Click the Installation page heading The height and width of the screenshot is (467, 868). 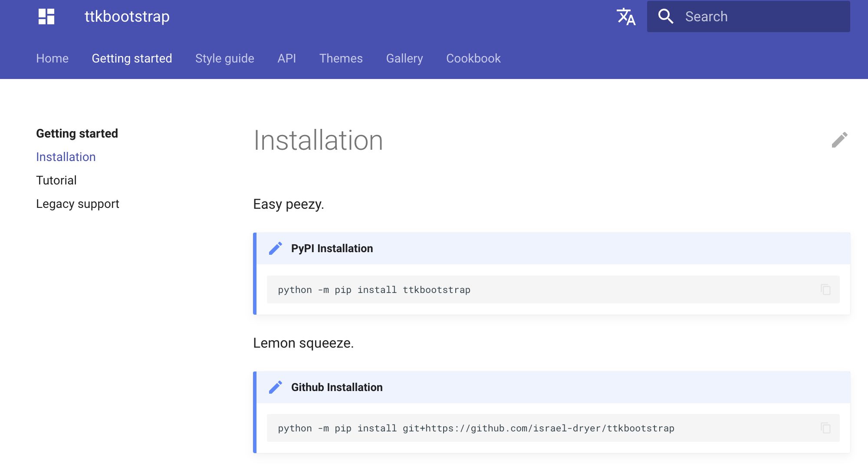pos(318,140)
